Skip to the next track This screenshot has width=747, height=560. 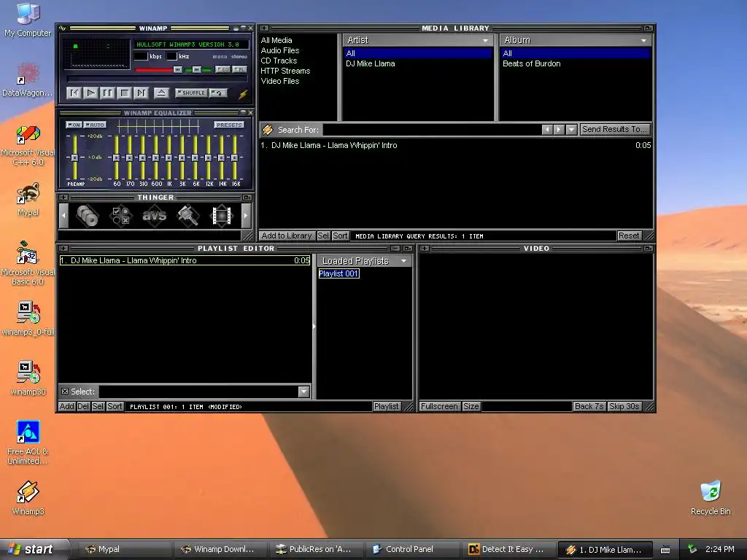pos(141,93)
